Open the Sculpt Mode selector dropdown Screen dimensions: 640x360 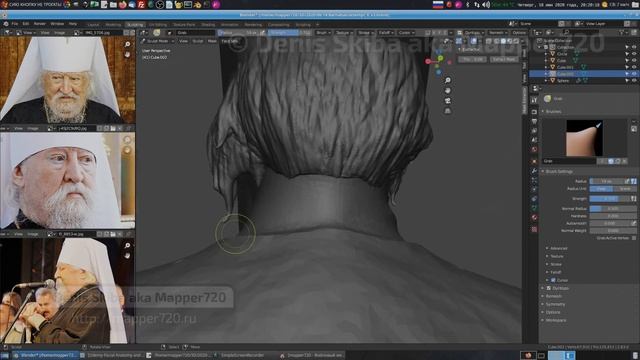(x=158, y=41)
